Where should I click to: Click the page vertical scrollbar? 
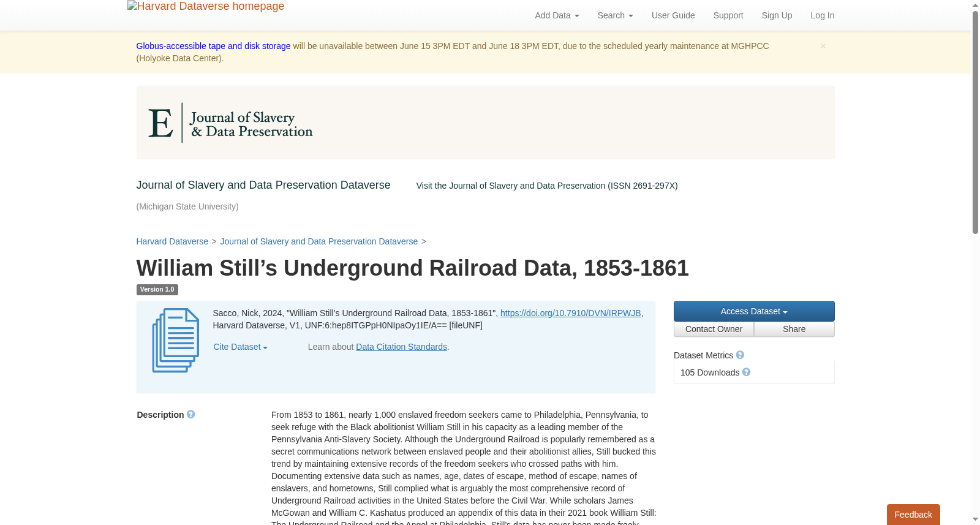click(975, 123)
